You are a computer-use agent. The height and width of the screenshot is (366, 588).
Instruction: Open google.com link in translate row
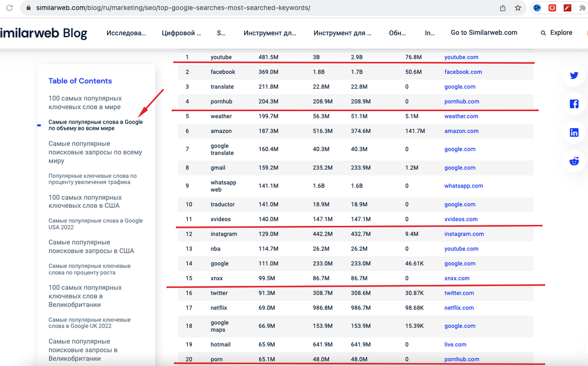(460, 87)
